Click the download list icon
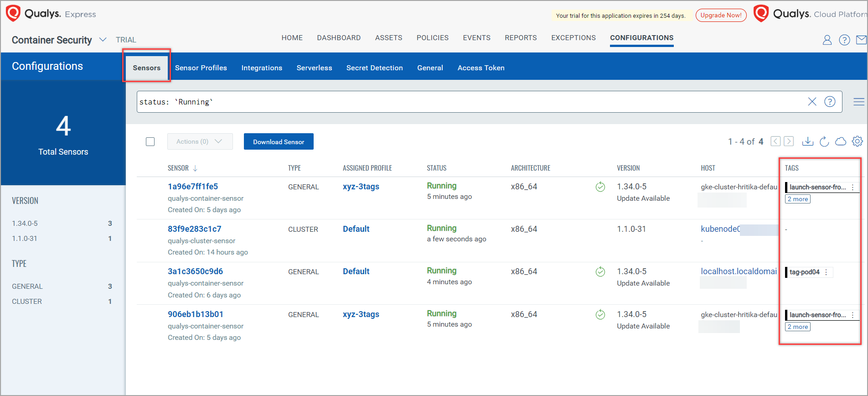The width and height of the screenshot is (868, 396). [807, 141]
